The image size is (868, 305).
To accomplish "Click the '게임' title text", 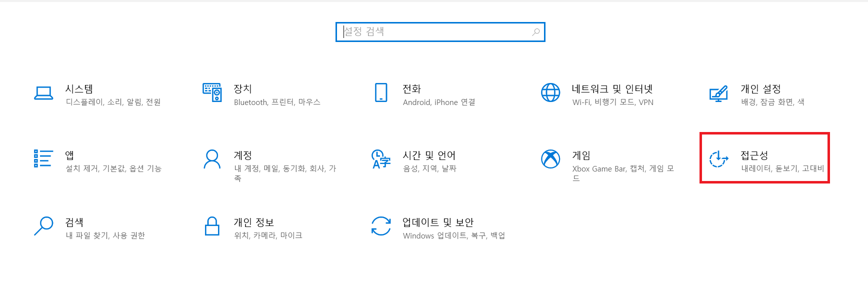I will [x=581, y=155].
